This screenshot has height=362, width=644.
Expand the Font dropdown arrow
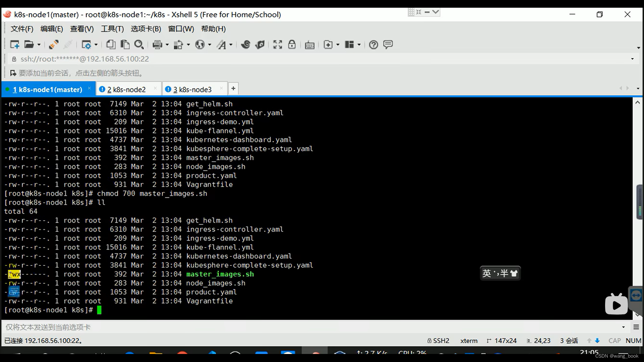(x=231, y=45)
